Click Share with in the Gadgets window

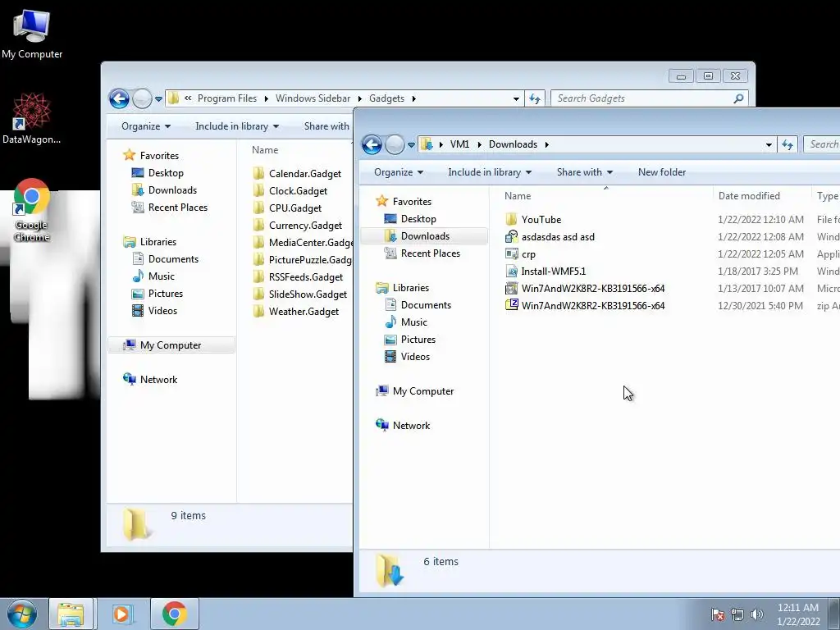tap(326, 126)
